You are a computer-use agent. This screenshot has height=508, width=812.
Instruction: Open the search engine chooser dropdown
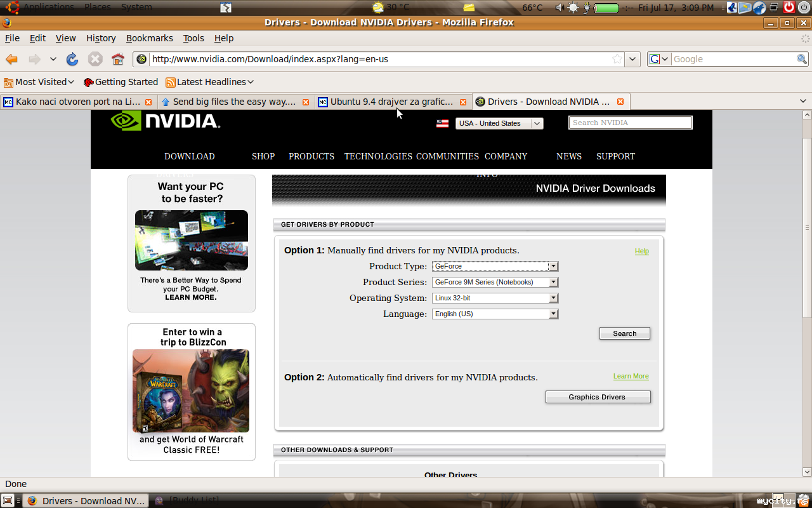coord(659,59)
